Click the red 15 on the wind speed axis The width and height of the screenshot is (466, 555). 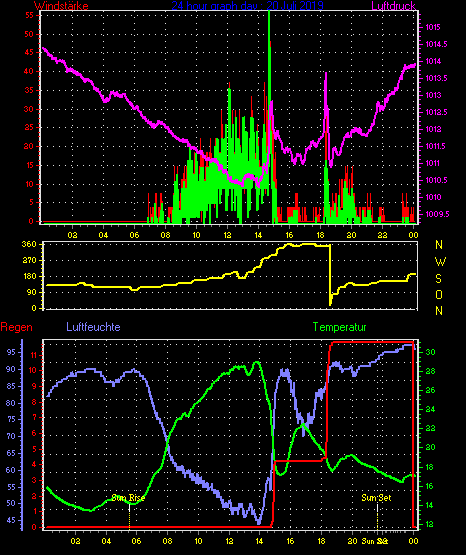tap(29, 165)
